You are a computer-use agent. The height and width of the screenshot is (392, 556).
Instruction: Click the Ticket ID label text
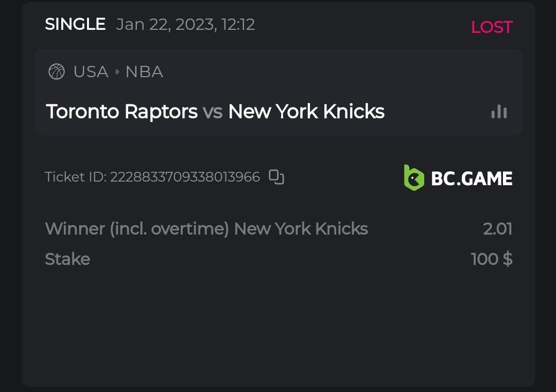click(x=76, y=177)
